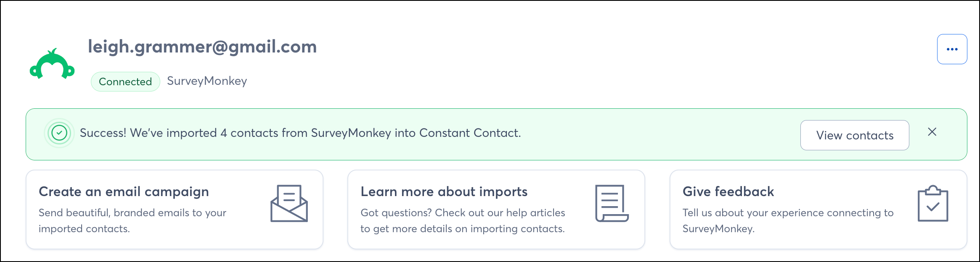Image resolution: width=980 pixels, height=262 pixels.
Task: Click the leigh.grammer@gmail.com account heading
Action: pos(202,47)
